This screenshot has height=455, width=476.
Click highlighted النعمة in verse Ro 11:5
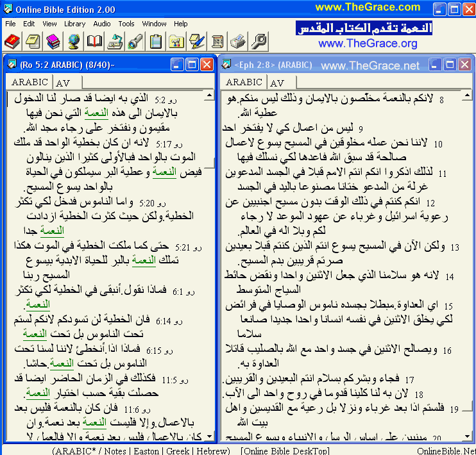point(38,392)
